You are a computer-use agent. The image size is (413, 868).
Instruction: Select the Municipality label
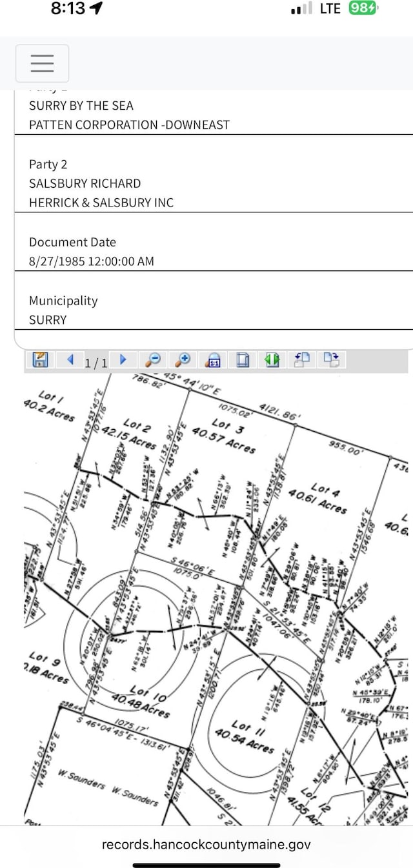[x=63, y=301]
